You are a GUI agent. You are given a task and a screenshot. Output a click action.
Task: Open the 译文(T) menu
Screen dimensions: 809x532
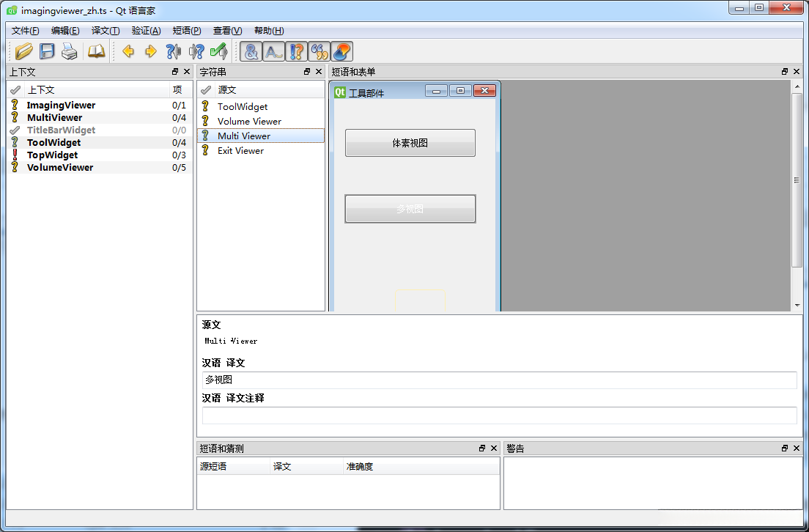click(x=106, y=31)
